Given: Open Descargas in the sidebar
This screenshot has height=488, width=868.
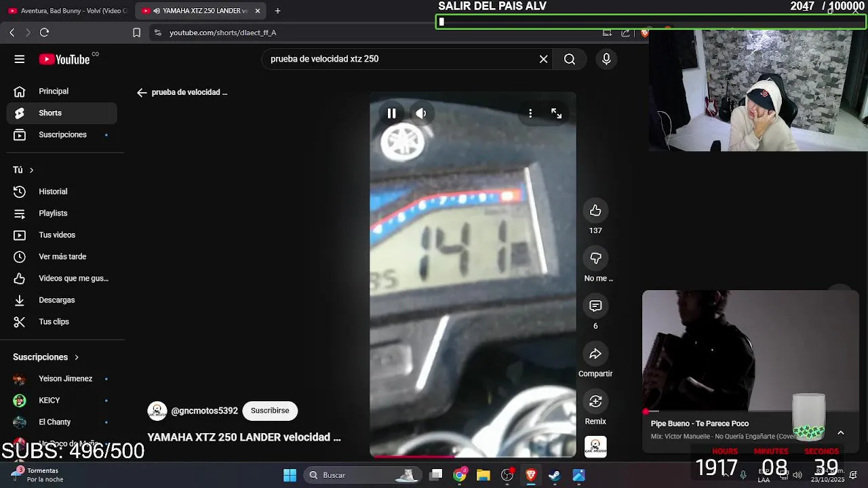Looking at the screenshot, I should (62, 300).
